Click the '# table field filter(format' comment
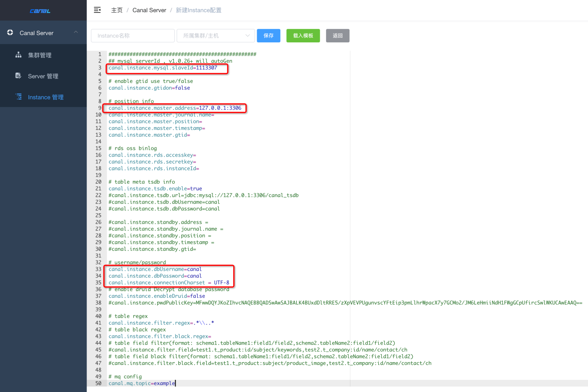Screen dimensions: 588x392 252,343
